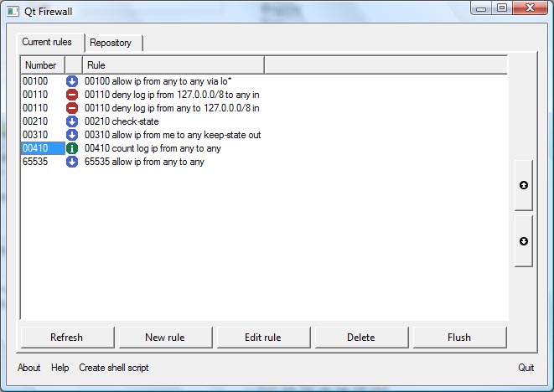Click the Qt Firewall title bar app icon
The image size is (554, 392).
click(13, 11)
